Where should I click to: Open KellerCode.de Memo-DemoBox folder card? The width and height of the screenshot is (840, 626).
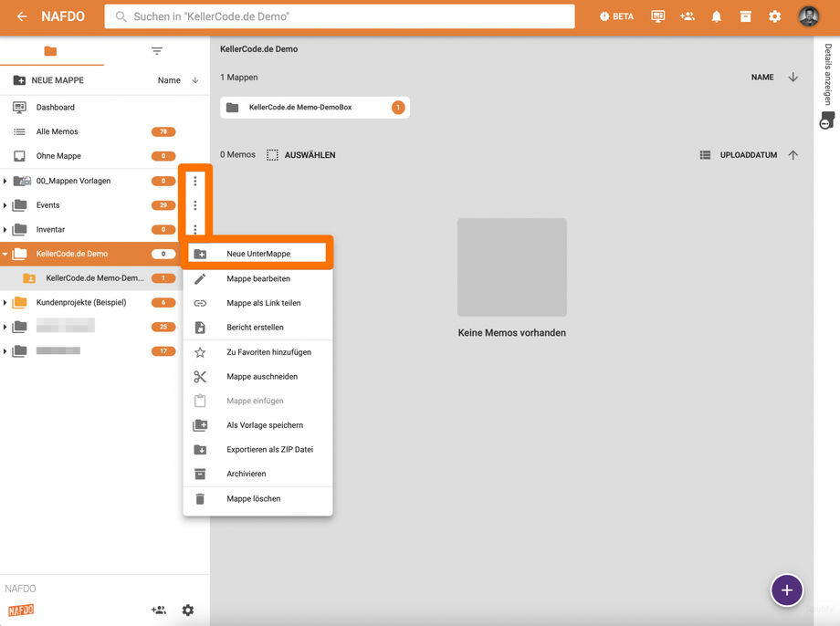[x=315, y=108]
